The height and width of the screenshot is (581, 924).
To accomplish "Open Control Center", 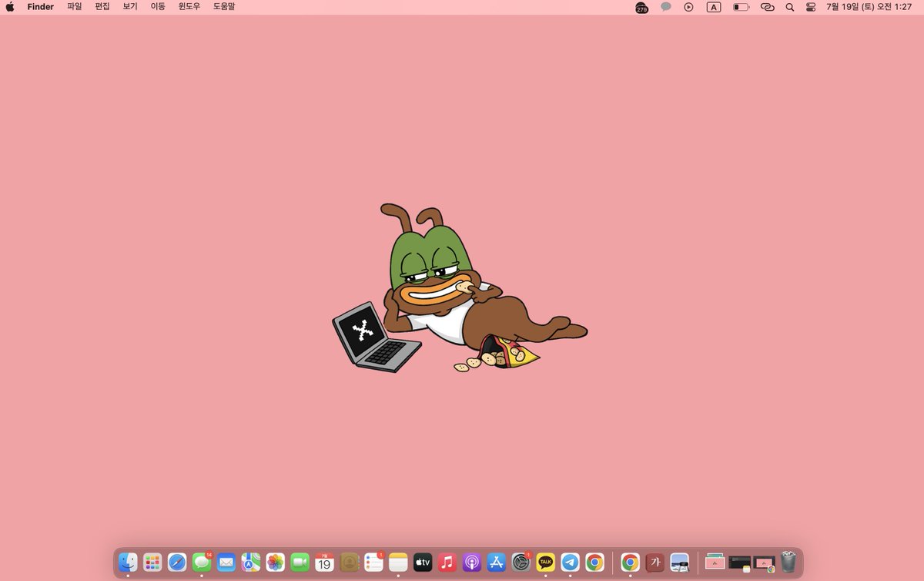I will pos(811,7).
